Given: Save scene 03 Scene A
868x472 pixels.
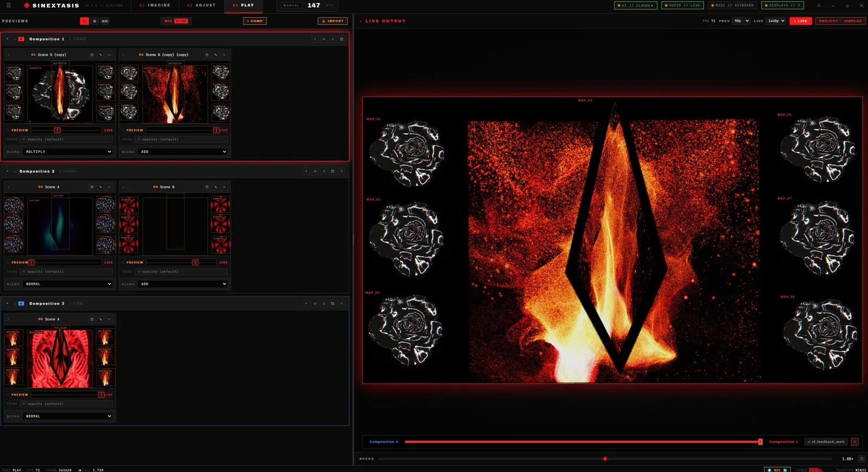Looking at the screenshot, I should point(92,187).
